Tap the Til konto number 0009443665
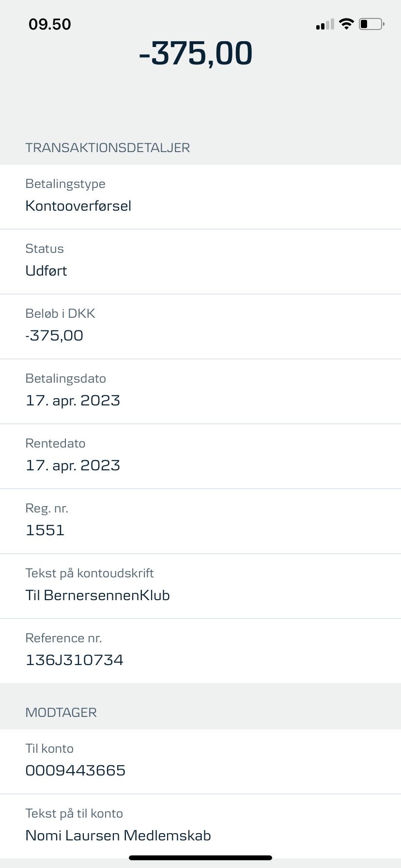The height and width of the screenshot is (868, 401). tap(75, 770)
